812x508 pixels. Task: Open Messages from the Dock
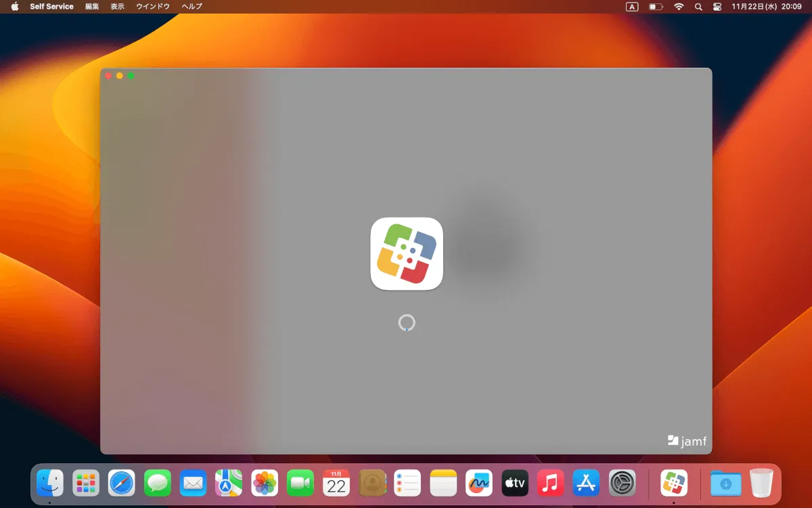[x=158, y=483]
